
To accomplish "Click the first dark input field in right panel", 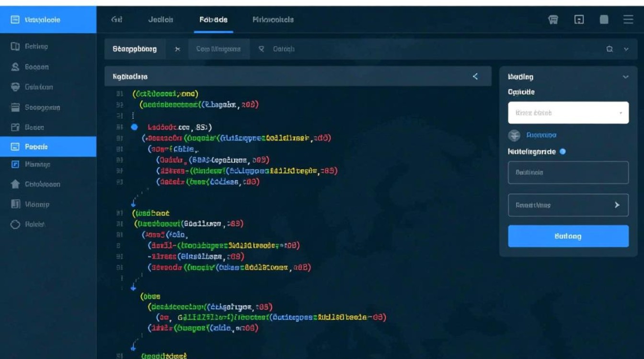I will tap(568, 172).
